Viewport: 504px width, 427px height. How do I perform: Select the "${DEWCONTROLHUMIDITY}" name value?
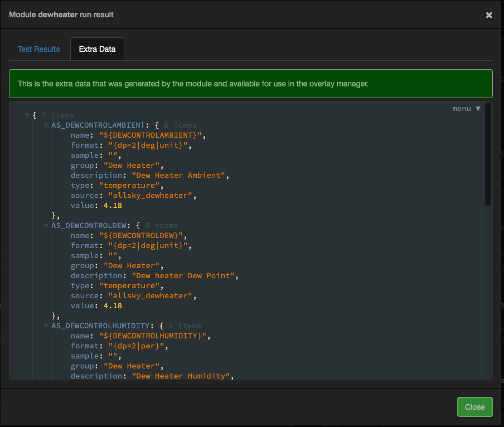[159, 336]
